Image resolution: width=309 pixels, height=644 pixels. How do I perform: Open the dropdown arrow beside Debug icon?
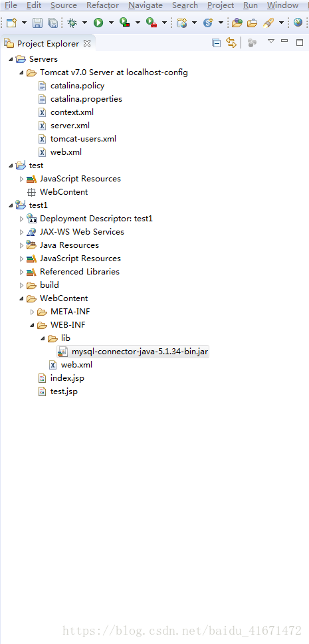point(84,23)
